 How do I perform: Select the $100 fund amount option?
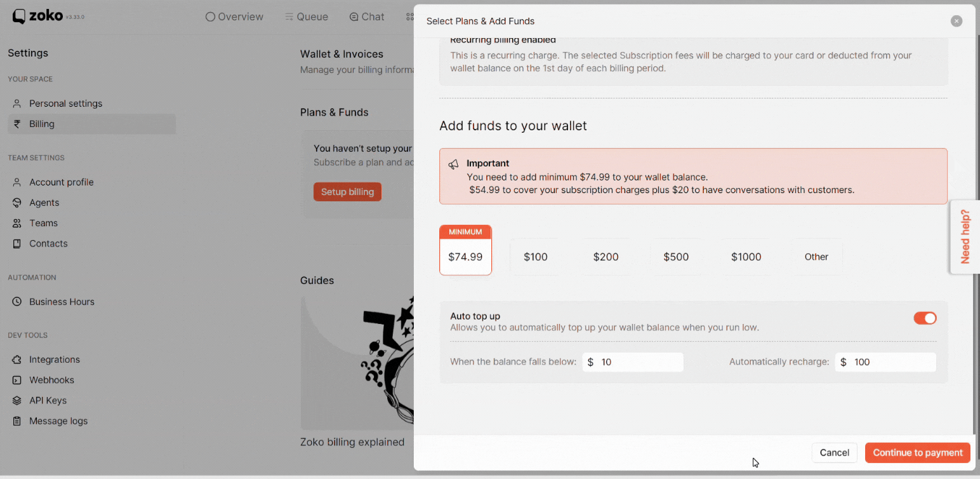click(536, 257)
